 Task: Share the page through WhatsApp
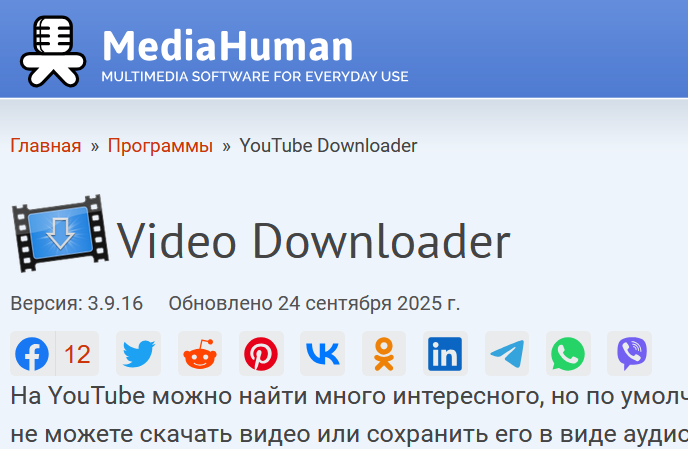click(x=568, y=354)
